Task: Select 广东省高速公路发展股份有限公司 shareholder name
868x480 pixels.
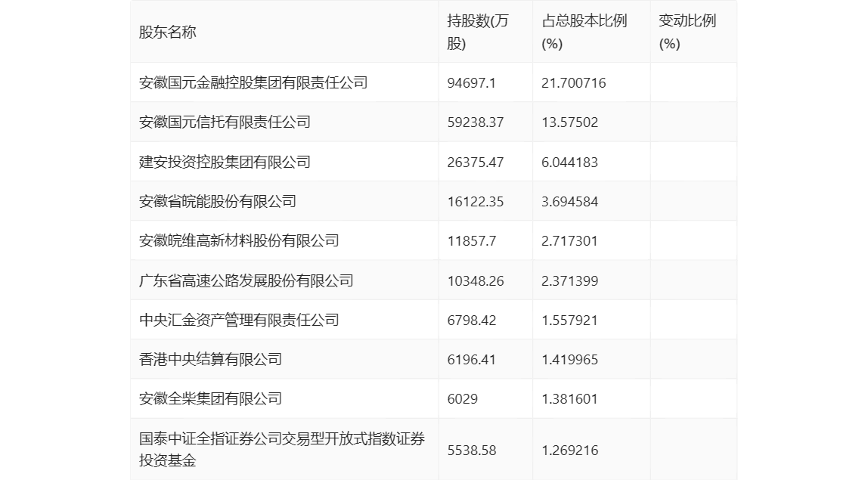Action: (x=246, y=280)
